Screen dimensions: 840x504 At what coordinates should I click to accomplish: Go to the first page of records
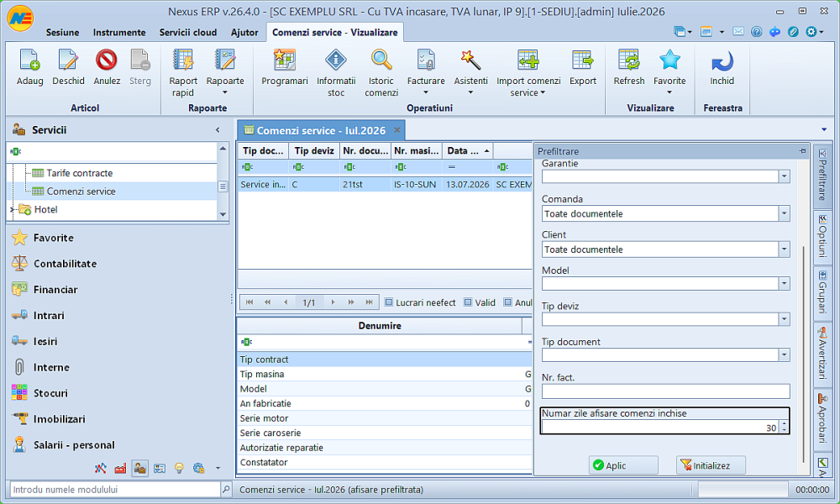(249, 302)
